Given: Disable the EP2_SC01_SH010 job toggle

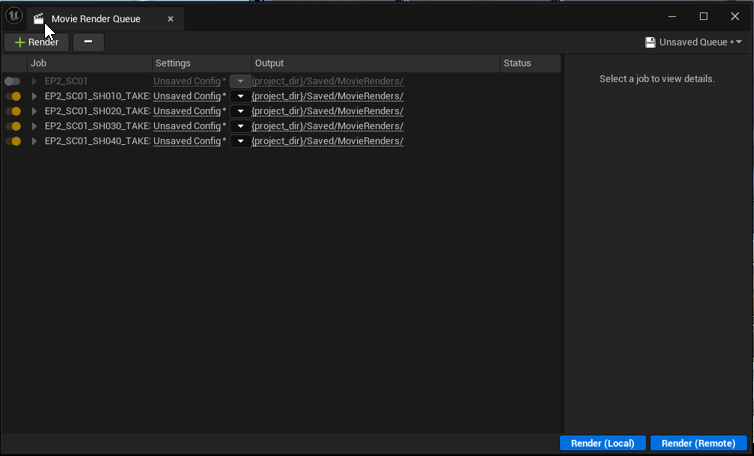Looking at the screenshot, I should (x=12, y=96).
